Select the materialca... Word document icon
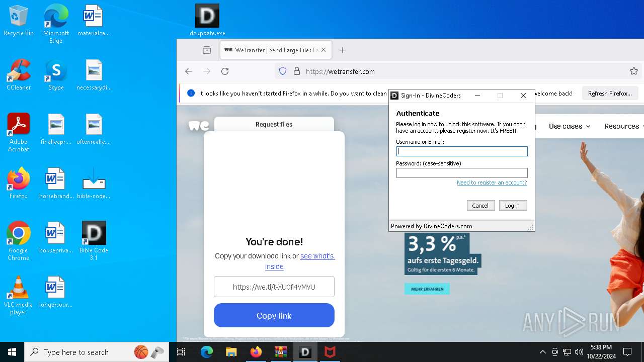This screenshot has width=644, height=362. pos(94,21)
